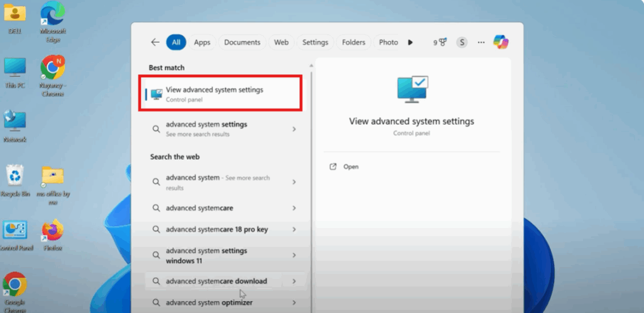This screenshot has width=644, height=313.
Task: Expand the 'advanced systemcare 18 pro key' chevron
Action: pyautogui.click(x=294, y=229)
